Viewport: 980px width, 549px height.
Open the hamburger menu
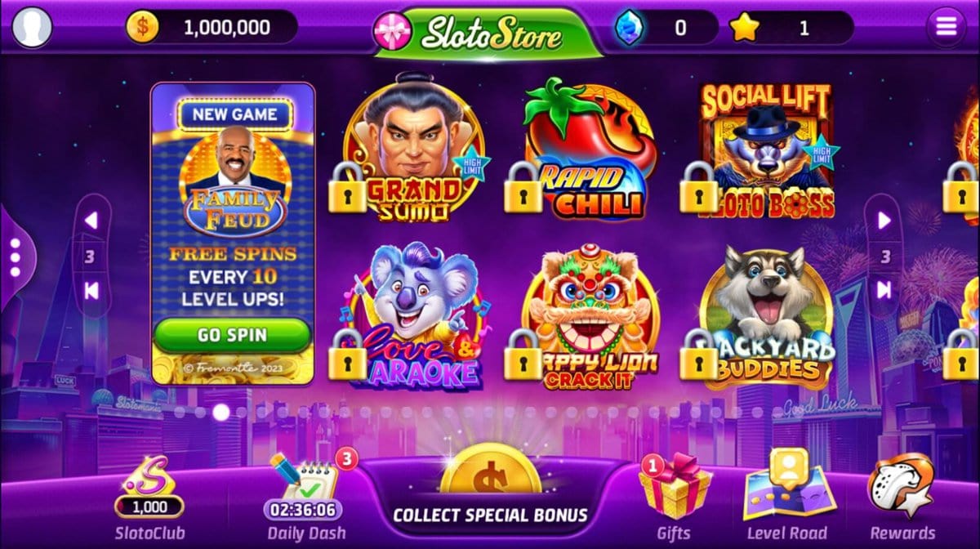pyautogui.click(x=946, y=27)
